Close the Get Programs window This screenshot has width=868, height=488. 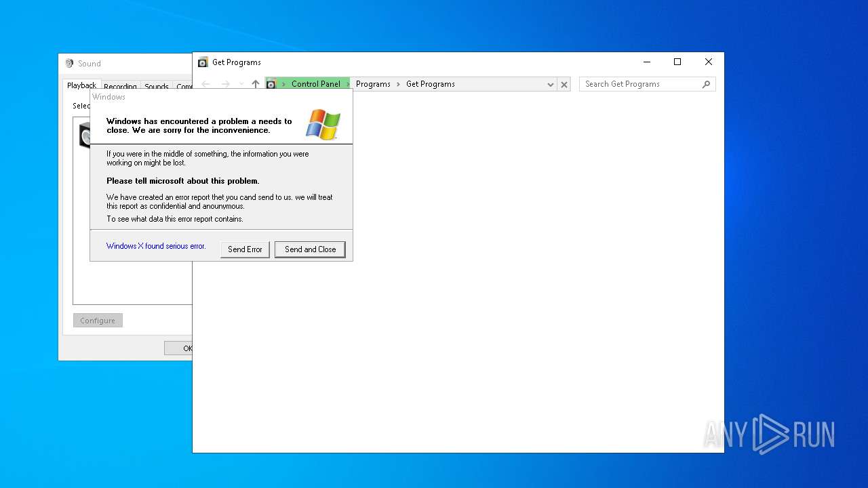(709, 62)
